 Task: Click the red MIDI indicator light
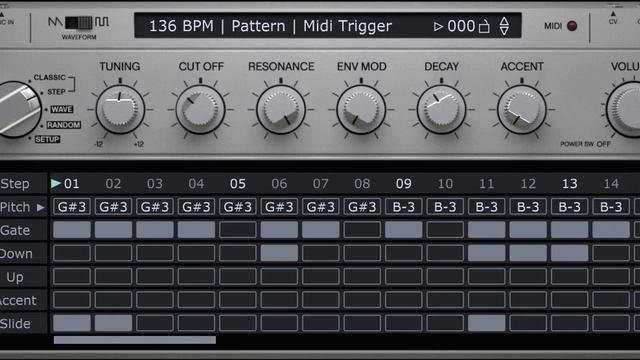point(572,26)
